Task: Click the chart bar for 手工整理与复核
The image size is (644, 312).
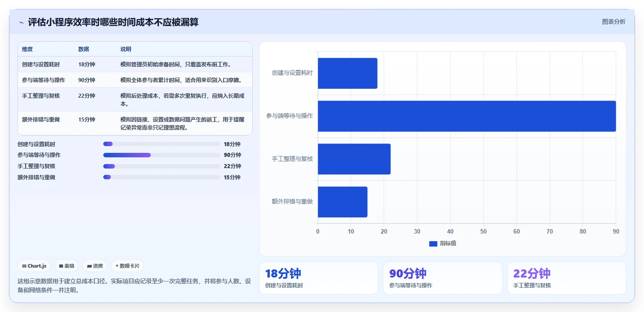Action: click(354, 159)
